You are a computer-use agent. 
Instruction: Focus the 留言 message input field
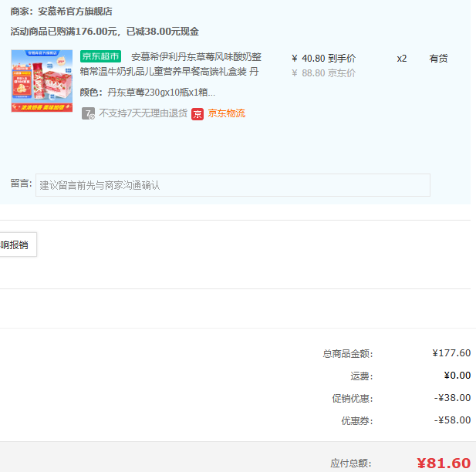pyautogui.click(x=233, y=185)
